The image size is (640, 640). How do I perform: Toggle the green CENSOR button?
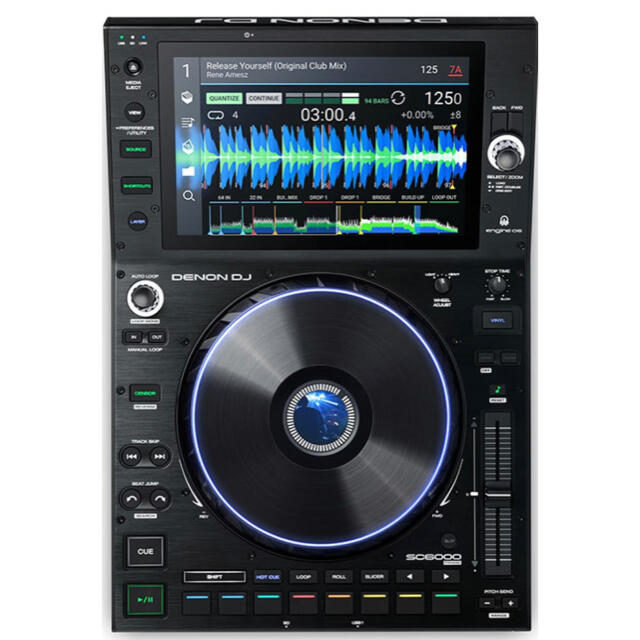145,393
